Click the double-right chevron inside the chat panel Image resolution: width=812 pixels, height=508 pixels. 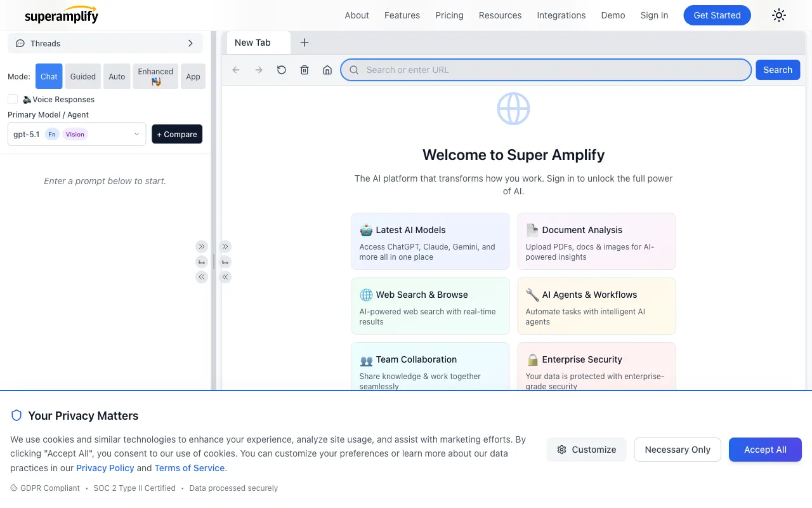coord(202,246)
